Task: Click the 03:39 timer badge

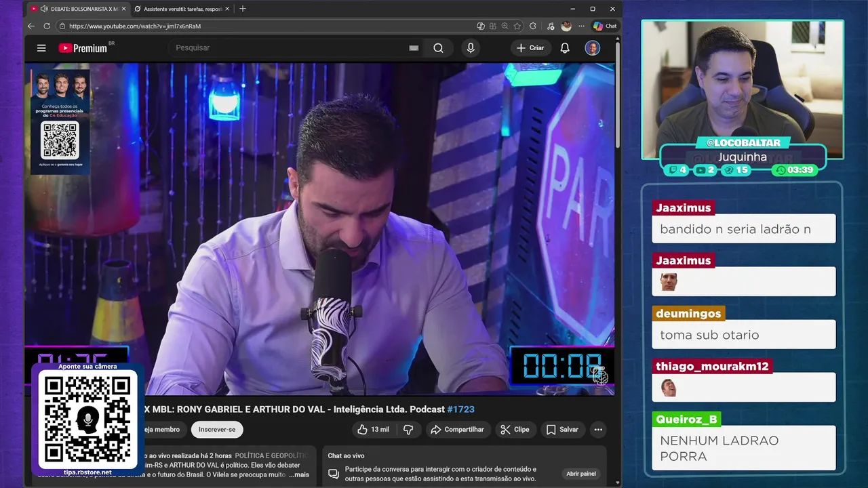Action: point(795,170)
